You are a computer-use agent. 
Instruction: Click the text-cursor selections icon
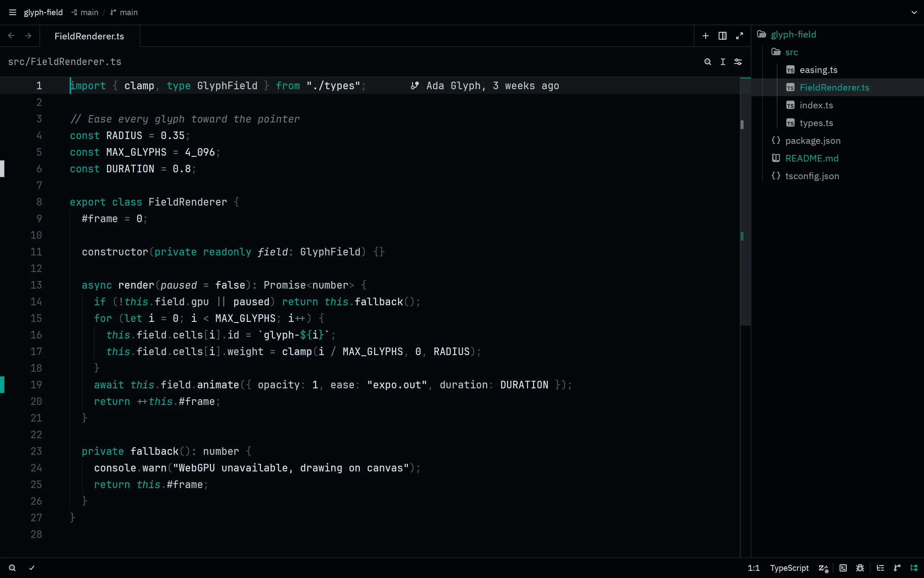point(723,61)
